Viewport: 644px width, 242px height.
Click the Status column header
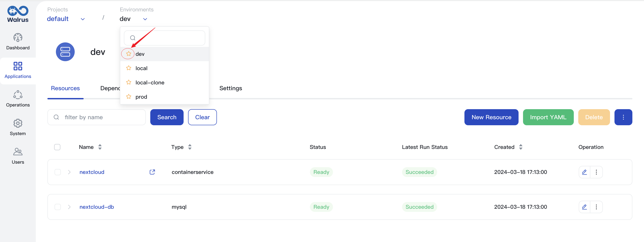click(x=318, y=147)
